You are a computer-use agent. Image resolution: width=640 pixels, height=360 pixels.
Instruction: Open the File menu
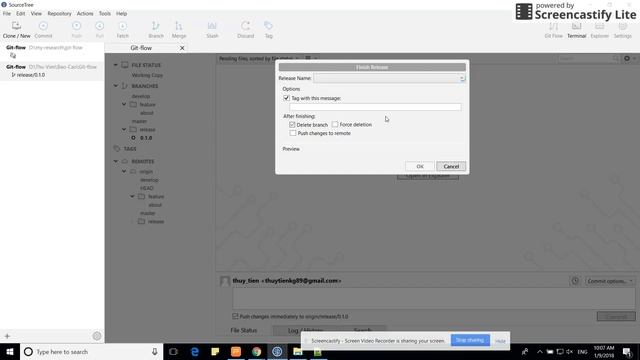click(7, 13)
